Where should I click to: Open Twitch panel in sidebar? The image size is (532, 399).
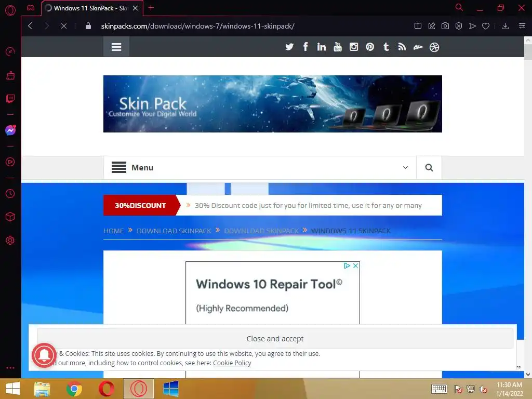tap(10, 99)
